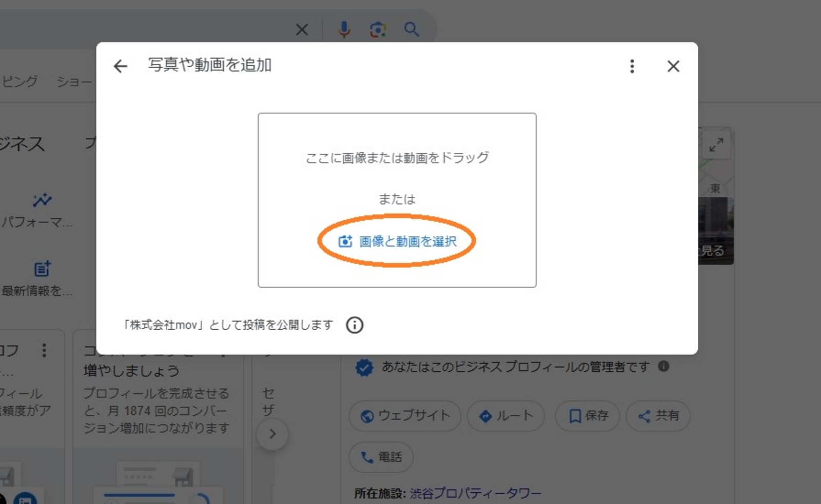The width and height of the screenshot is (821, 504).
Task: Open Google Lens image search icon
Action: click(378, 30)
